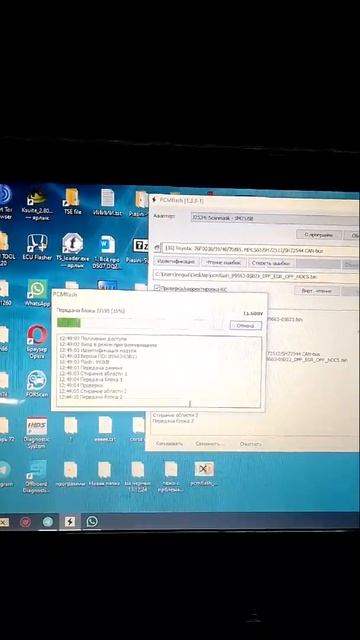Open the 'Новая папка' folder on the desktop
The image size is (360, 640).
[104, 473]
